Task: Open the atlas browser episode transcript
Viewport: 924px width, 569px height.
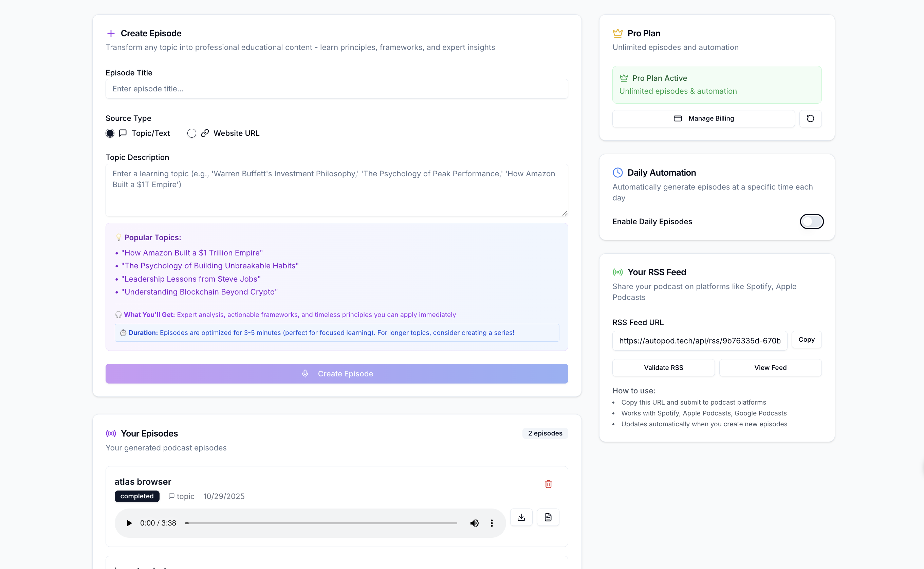Action: [548, 517]
